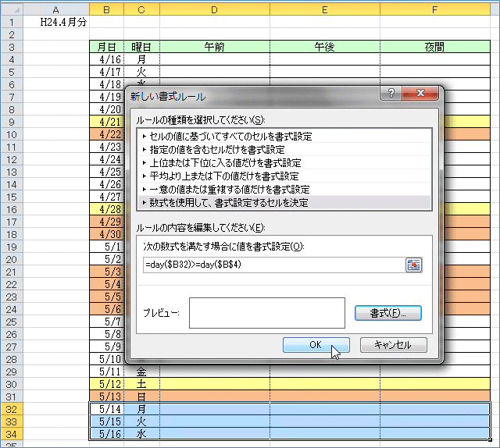Open format settings via 書式(F)... button

tap(388, 313)
